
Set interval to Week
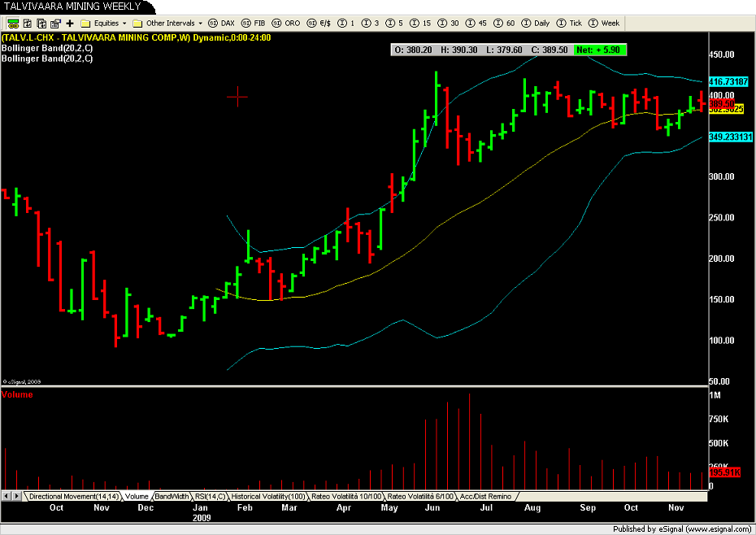[605, 24]
